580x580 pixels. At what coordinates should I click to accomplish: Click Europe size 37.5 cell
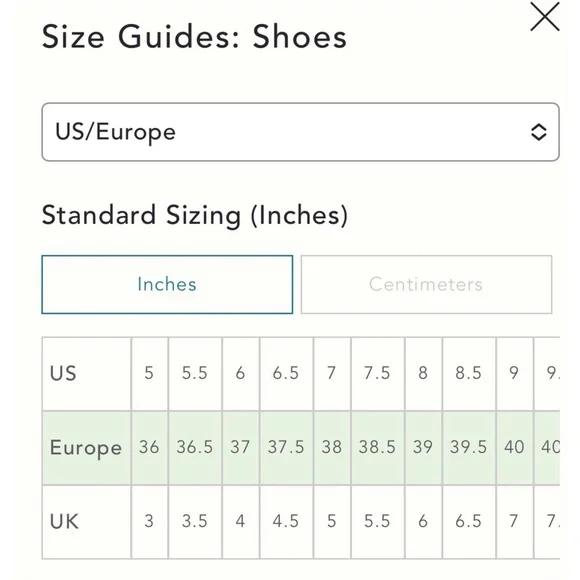tap(286, 448)
